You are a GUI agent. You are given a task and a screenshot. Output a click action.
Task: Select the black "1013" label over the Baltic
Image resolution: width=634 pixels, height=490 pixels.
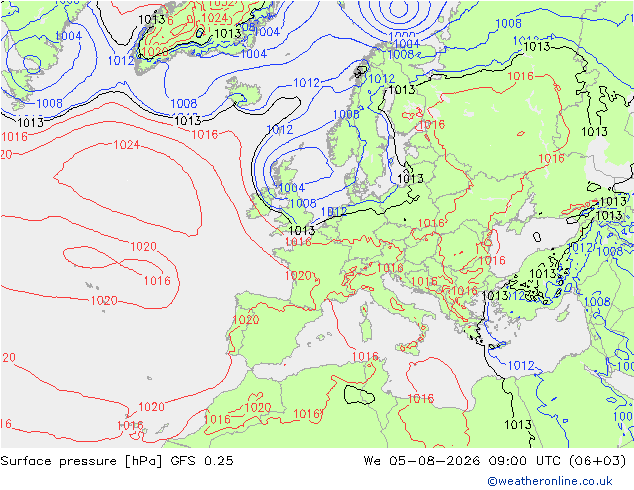410,178
